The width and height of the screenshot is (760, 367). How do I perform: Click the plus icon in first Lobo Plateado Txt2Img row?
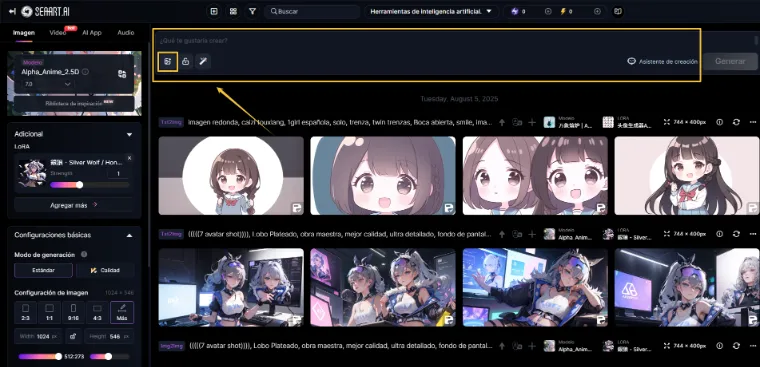tap(532, 234)
